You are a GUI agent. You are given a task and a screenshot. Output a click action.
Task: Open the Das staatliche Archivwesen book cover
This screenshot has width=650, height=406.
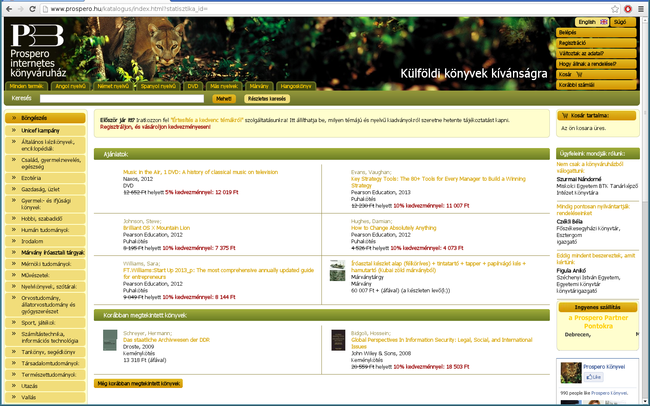[x=110, y=340]
